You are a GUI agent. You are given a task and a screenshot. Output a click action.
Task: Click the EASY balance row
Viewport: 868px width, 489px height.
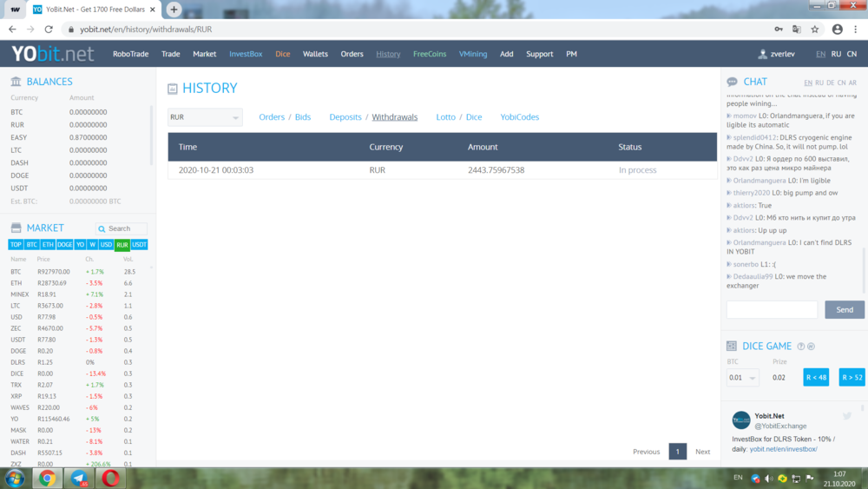(x=77, y=137)
